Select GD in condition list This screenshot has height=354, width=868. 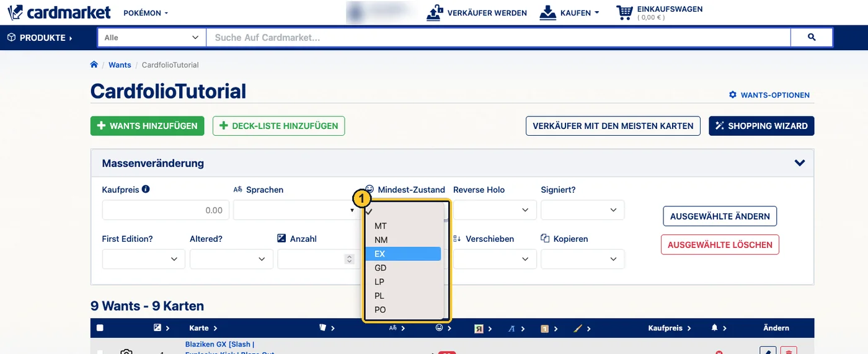(403, 268)
